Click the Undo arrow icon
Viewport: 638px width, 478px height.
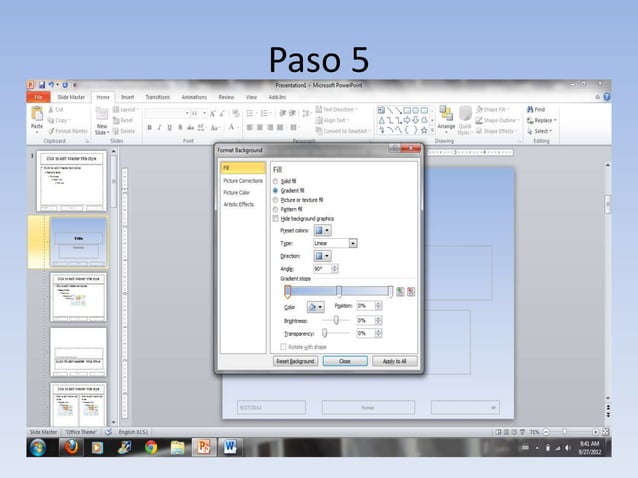click(x=51, y=85)
